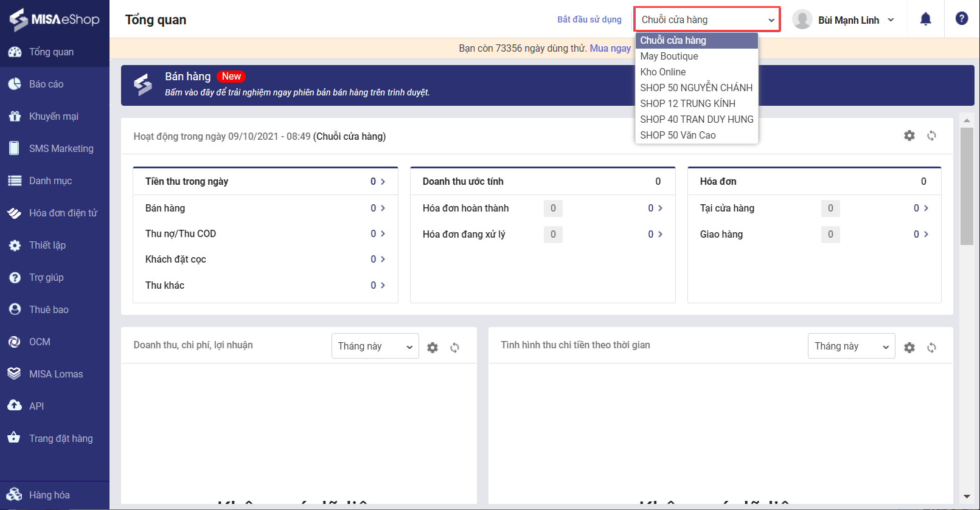Select SHOP 50 Văn Cao option

[x=697, y=135]
